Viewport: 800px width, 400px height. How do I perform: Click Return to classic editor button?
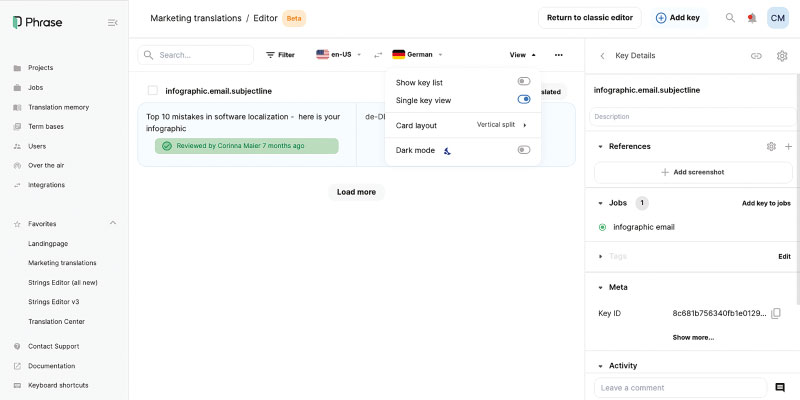[590, 18]
